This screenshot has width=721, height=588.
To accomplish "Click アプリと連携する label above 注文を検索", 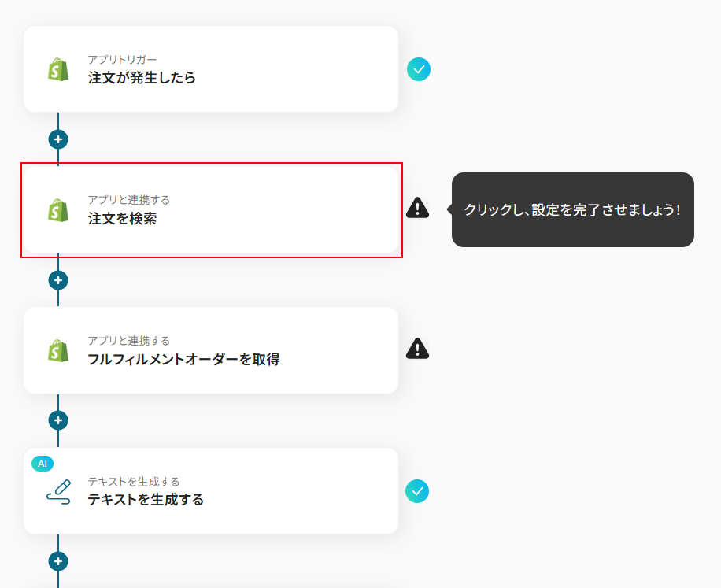I will coord(129,200).
